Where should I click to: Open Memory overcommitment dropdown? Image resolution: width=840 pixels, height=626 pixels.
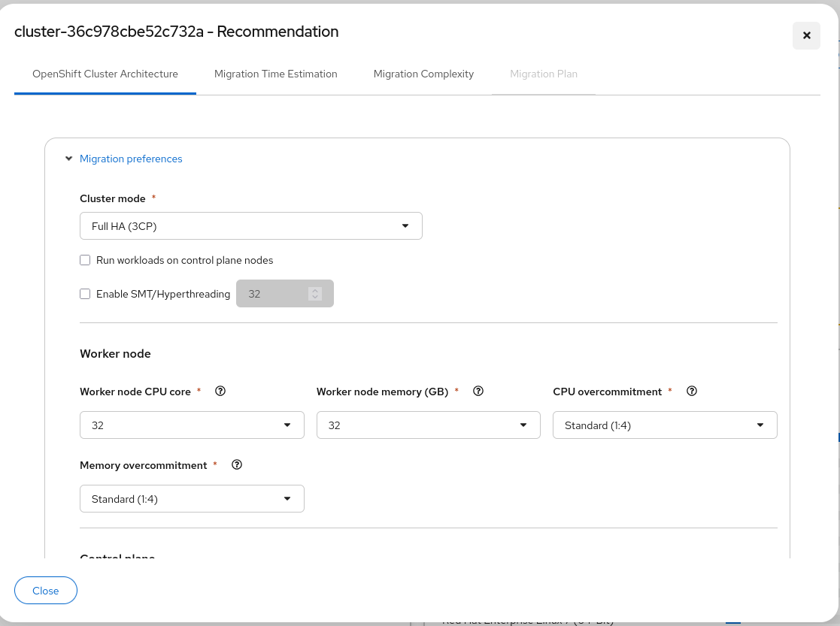click(192, 498)
